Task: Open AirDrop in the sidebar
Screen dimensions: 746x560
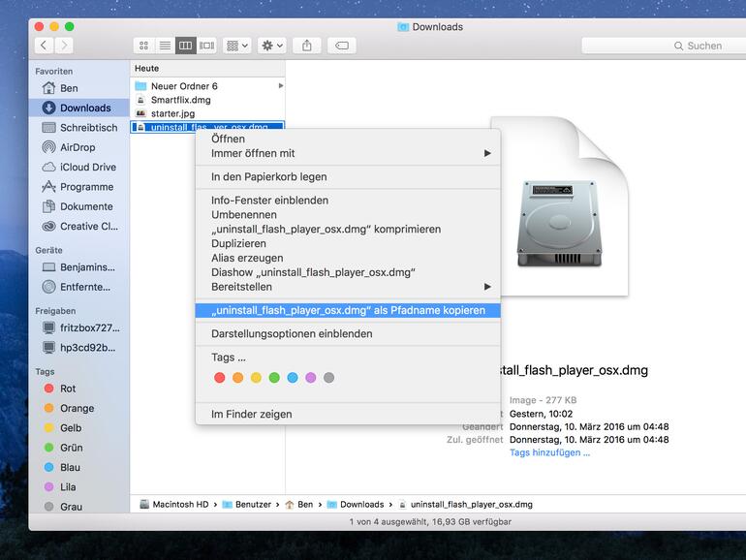Action: (78, 147)
